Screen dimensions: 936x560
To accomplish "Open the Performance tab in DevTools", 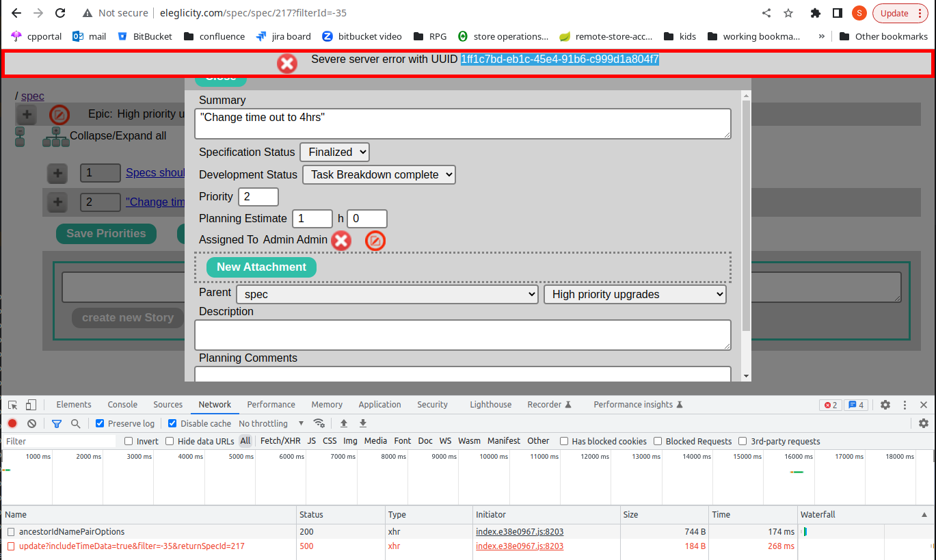I will pos(271,405).
